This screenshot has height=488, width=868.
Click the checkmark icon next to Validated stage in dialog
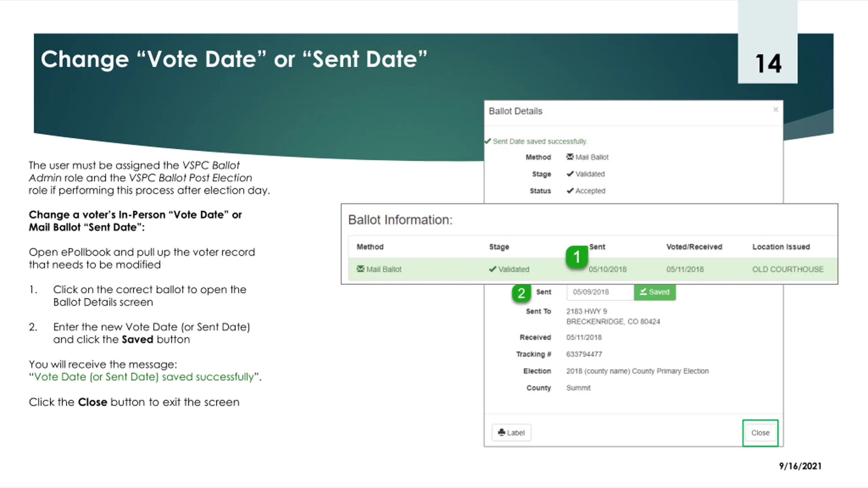coord(570,174)
